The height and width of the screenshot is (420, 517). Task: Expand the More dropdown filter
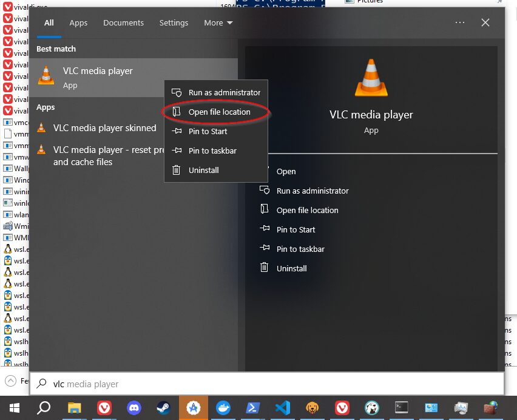click(x=218, y=22)
